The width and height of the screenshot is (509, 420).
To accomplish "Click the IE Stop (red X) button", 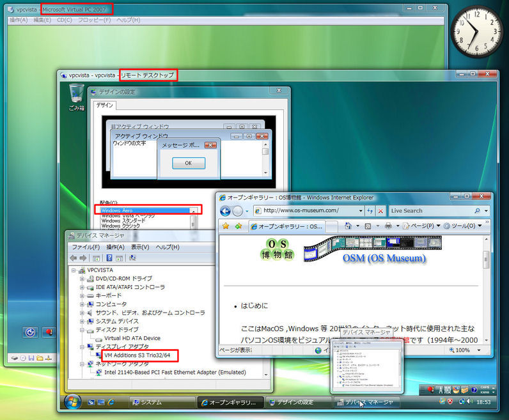I will (x=380, y=211).
